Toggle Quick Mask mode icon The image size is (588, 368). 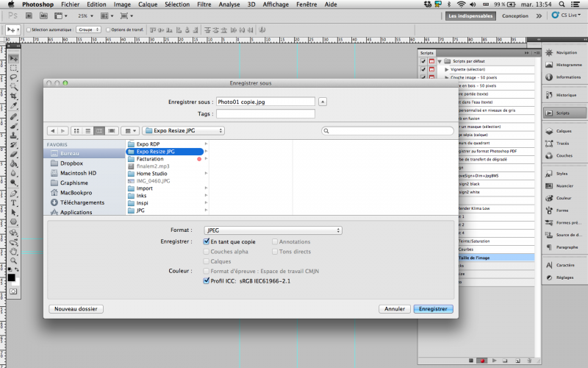point(13,291)
